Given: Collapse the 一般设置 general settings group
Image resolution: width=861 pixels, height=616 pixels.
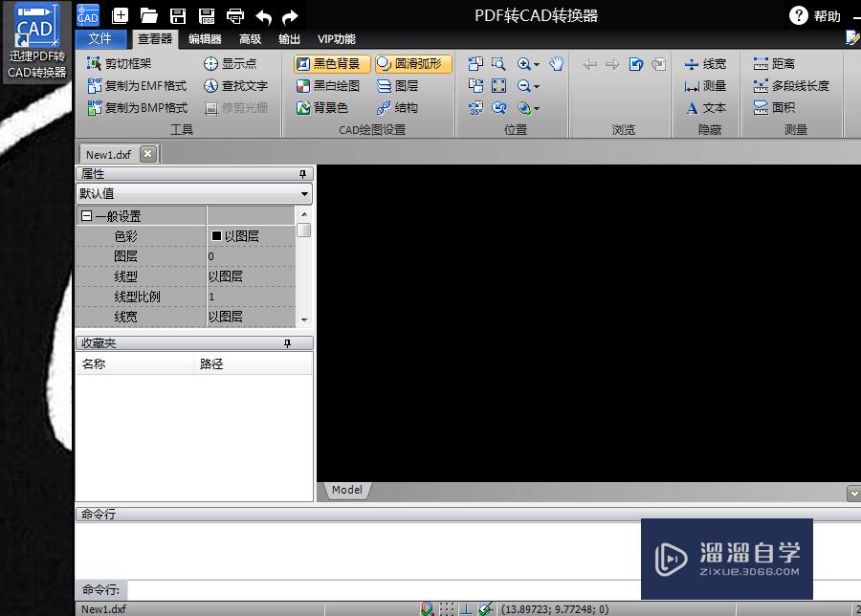Looking at the screenshot, I should coord(86,217).
